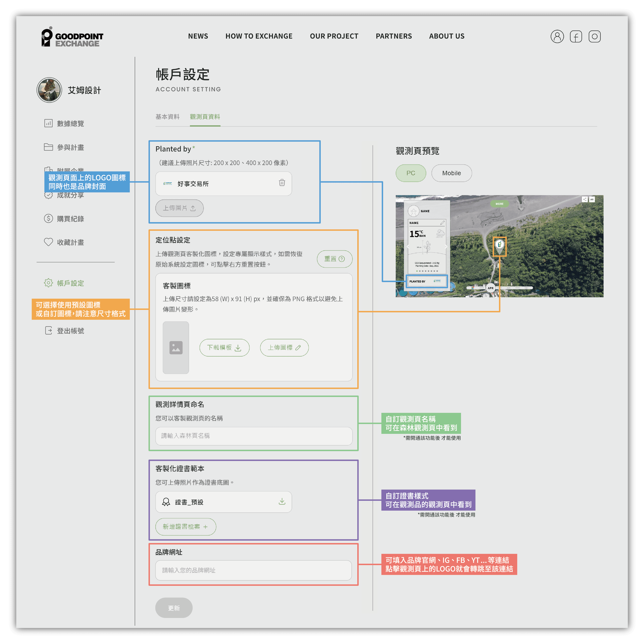Open the Instagram icon in header
This screenshot has height=644, width=644.
click(594, 36)
